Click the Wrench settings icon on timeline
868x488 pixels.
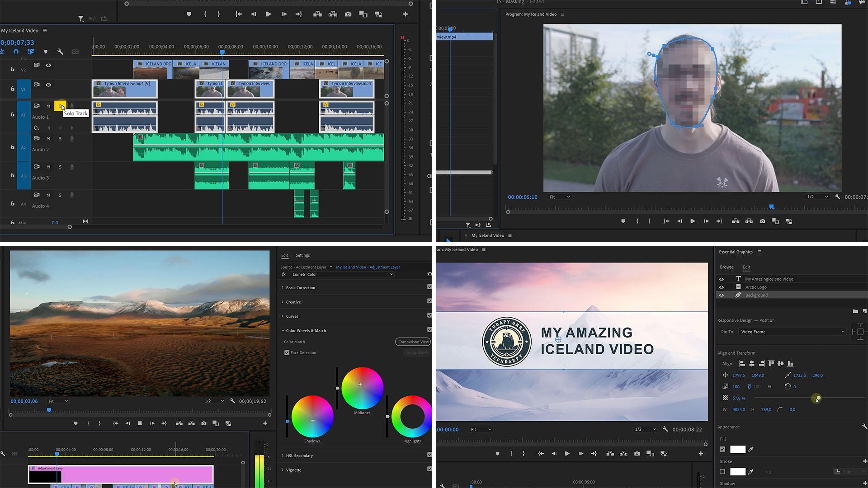[x=60, y=52]
